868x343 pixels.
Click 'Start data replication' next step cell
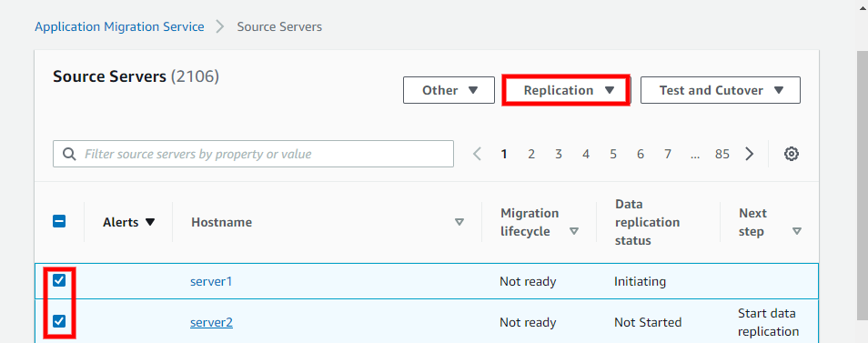pyautogui.click(x=768, y=323)
